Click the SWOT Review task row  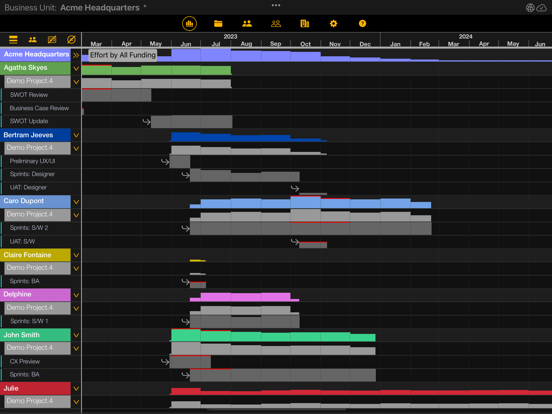pos(41,95)
